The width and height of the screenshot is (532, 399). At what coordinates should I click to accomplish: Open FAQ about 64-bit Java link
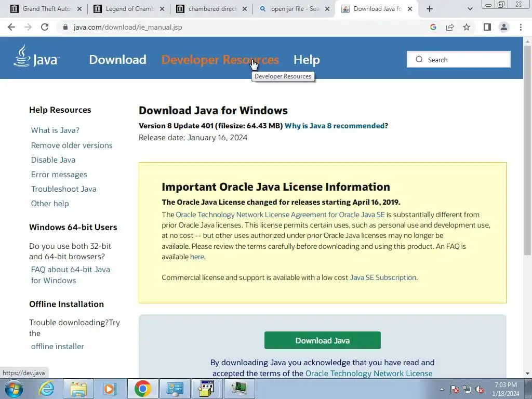[71, 275]
